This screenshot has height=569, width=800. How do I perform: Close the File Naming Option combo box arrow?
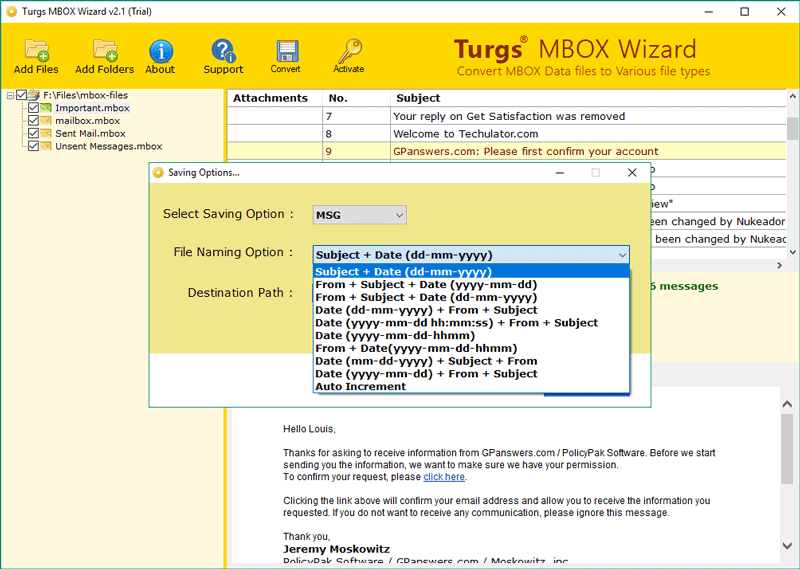point(622,255)
